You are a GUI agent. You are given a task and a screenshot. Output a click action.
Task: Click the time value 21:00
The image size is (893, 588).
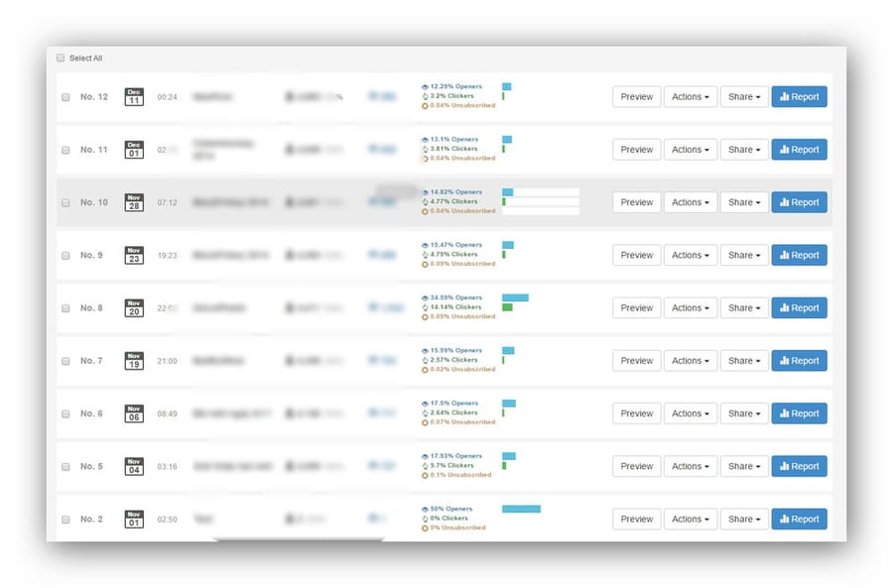167,361
